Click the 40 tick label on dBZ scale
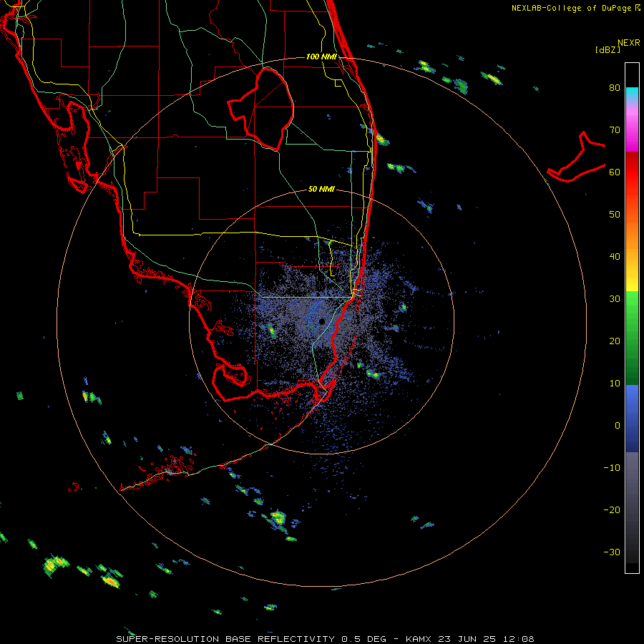The image size is (644, 644). 615,257
